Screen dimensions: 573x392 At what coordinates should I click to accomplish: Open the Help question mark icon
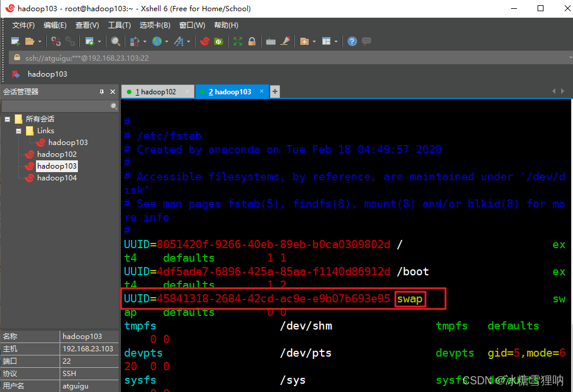click(352, 41)
